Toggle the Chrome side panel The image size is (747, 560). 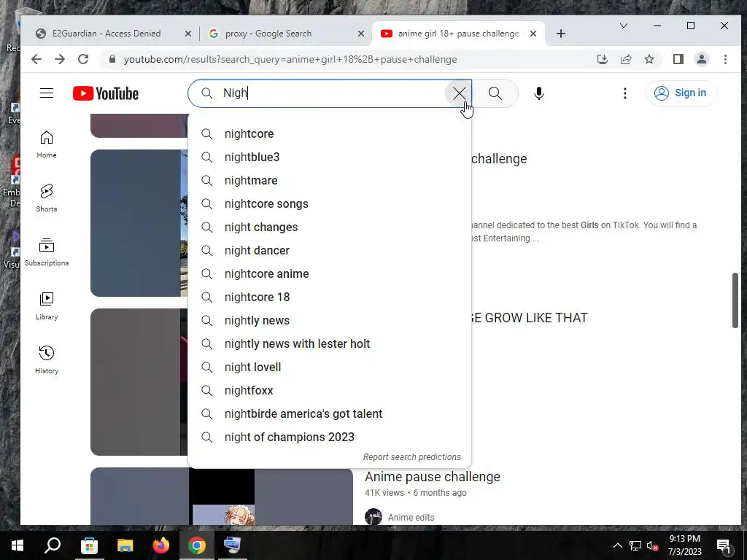point(678,59)
